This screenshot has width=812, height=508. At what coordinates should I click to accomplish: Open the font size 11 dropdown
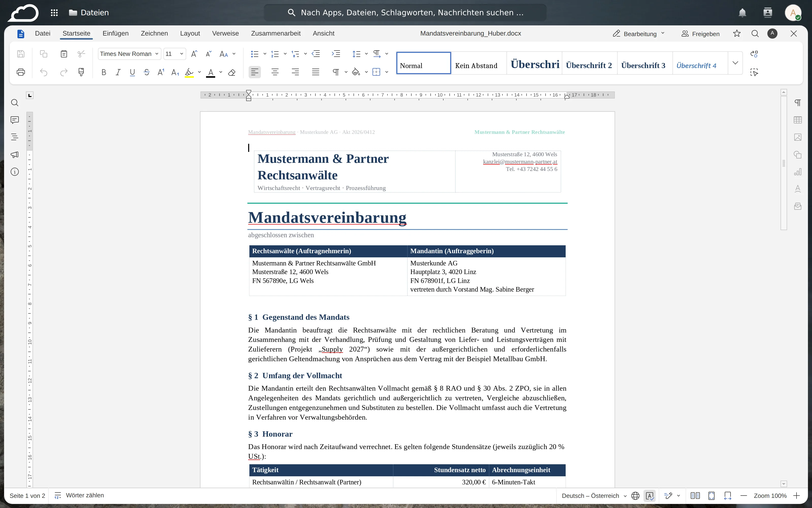coord(175,54)
